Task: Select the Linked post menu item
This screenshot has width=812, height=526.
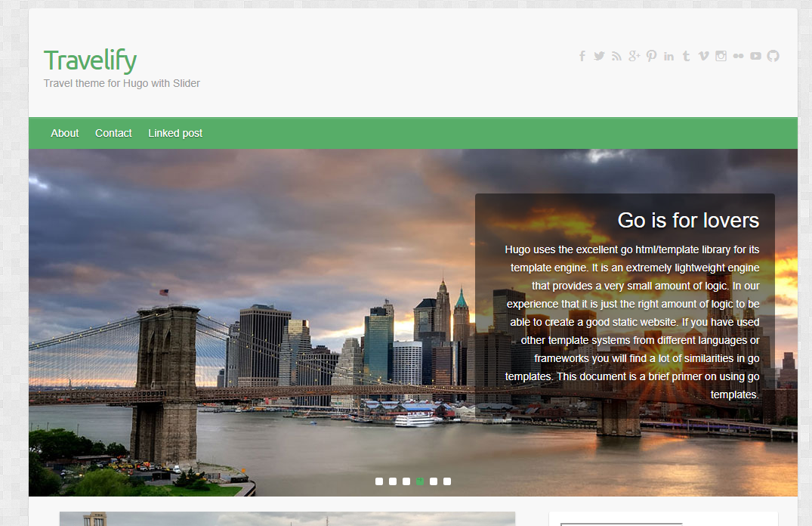Action: (175, 133)
